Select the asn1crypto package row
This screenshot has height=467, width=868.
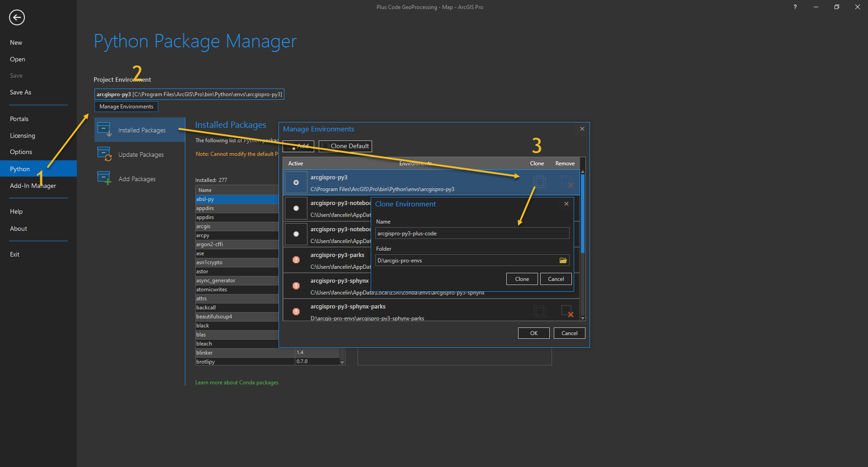(237, 262)
